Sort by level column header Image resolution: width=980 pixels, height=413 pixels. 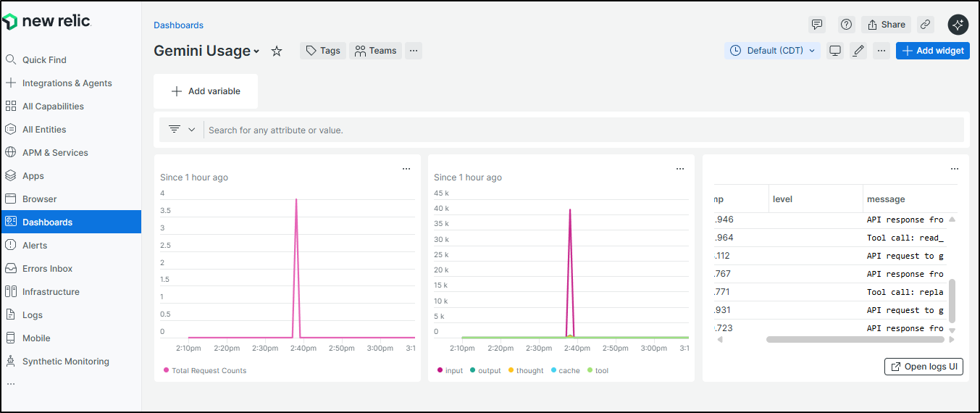pos(816,199)
